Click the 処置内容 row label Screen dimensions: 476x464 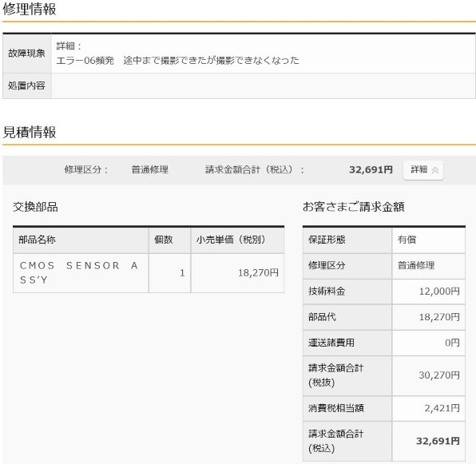[26, 85]
